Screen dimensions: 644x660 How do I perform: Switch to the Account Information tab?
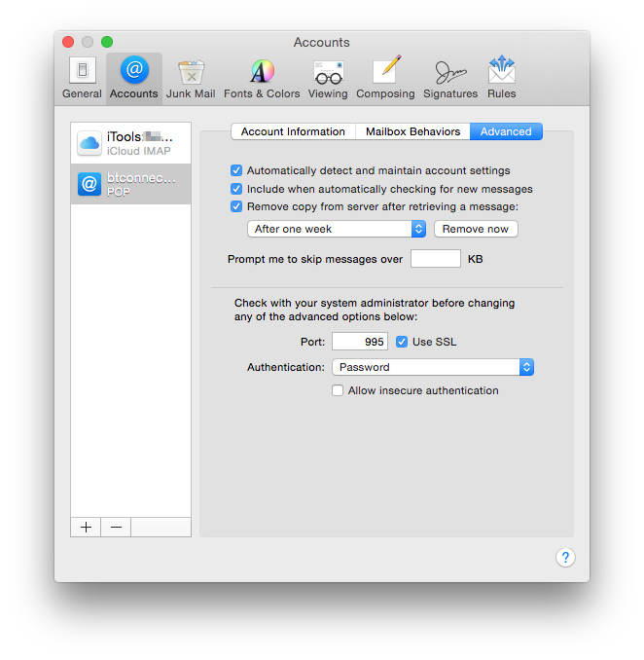coord(293,131)
